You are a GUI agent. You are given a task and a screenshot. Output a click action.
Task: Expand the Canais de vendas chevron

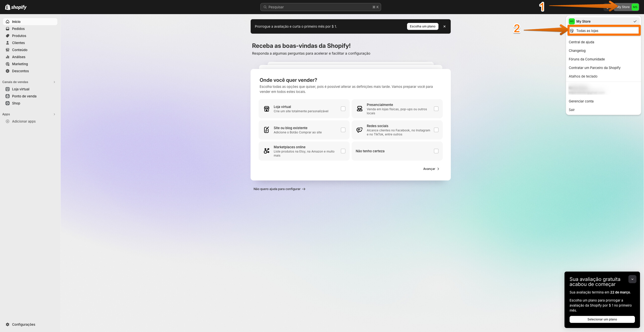click(54, 82)
